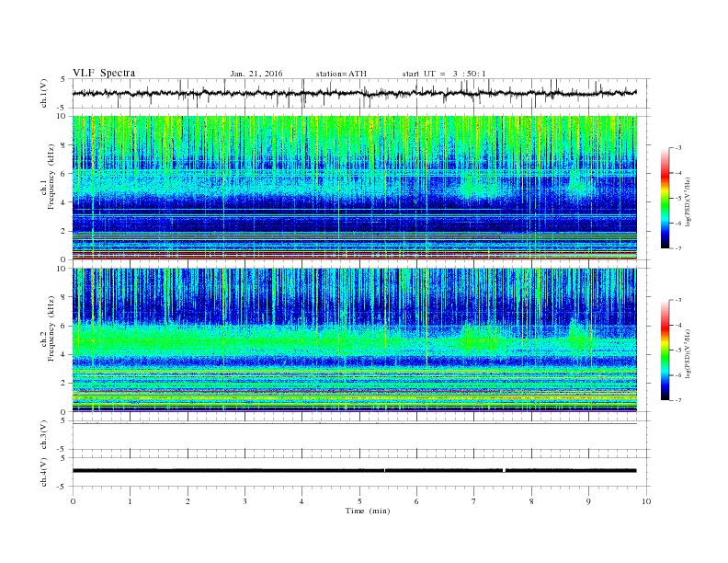Click the "8" kHz tick on ch.1 frequency axis
Image resolution: width=728 pixels, height=563 pixels.
(64, 145)
